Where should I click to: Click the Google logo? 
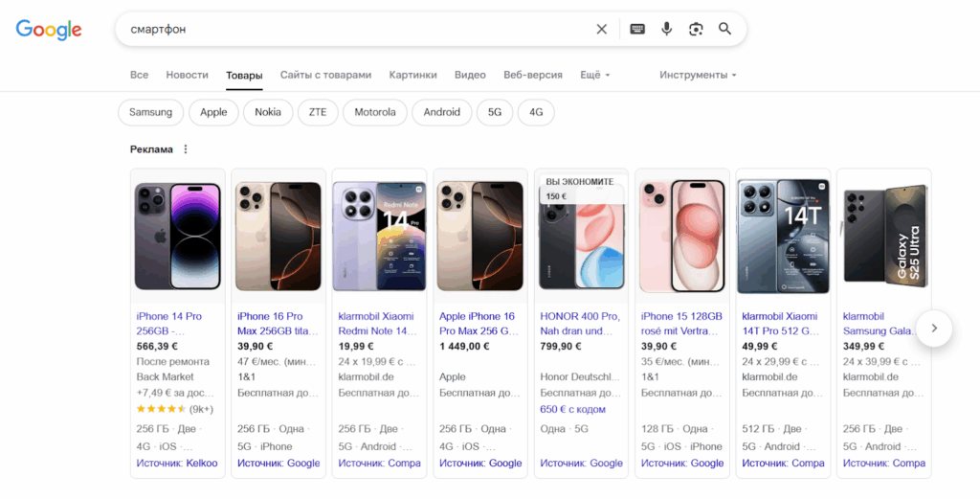point(49,30)
